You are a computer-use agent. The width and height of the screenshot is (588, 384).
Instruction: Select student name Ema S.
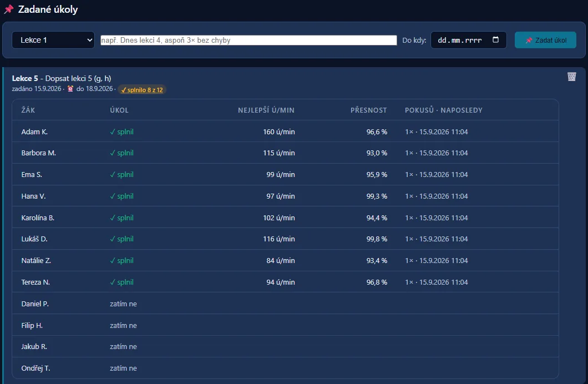tap(32, 175)
